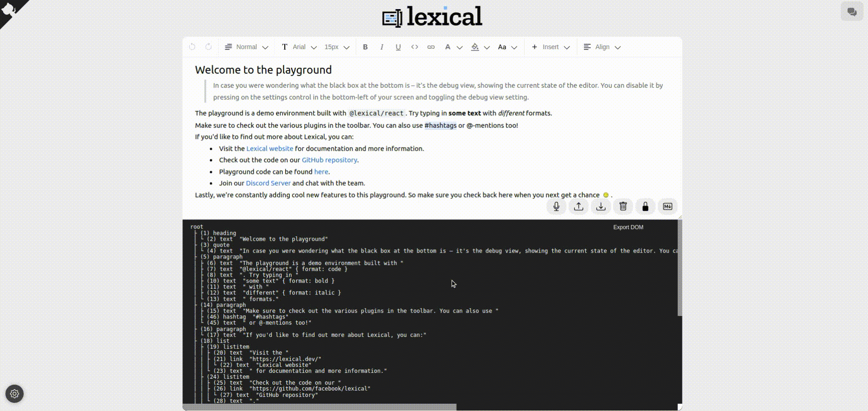
Task: Insert inline code with the code icon
Action: (x=414, y=47)
